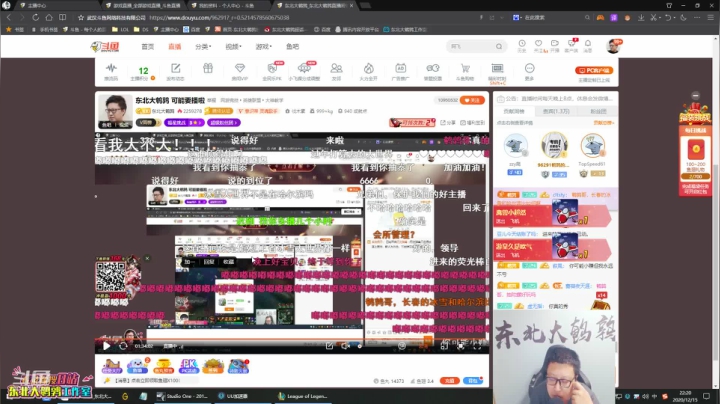Click the orange 关注 follow button
Image resolution: width=720 pixels, height=404 pixels.
(472, 100)
